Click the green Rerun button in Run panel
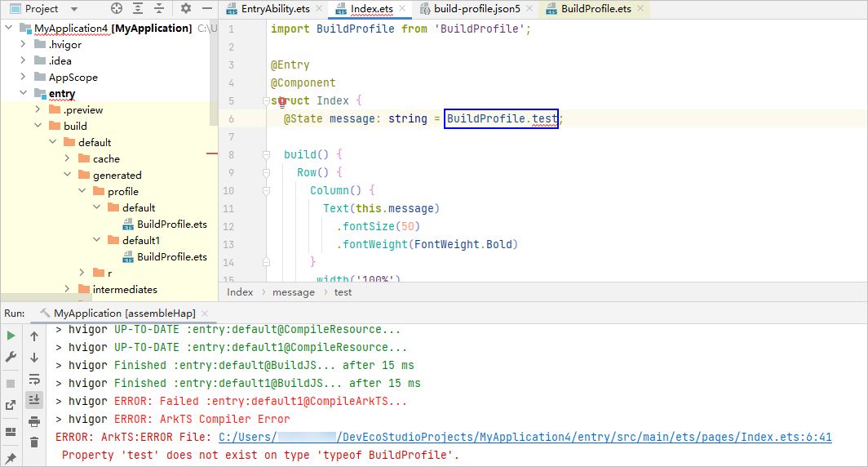The height and width of the screenshot is (467, 868). [11, 336]
